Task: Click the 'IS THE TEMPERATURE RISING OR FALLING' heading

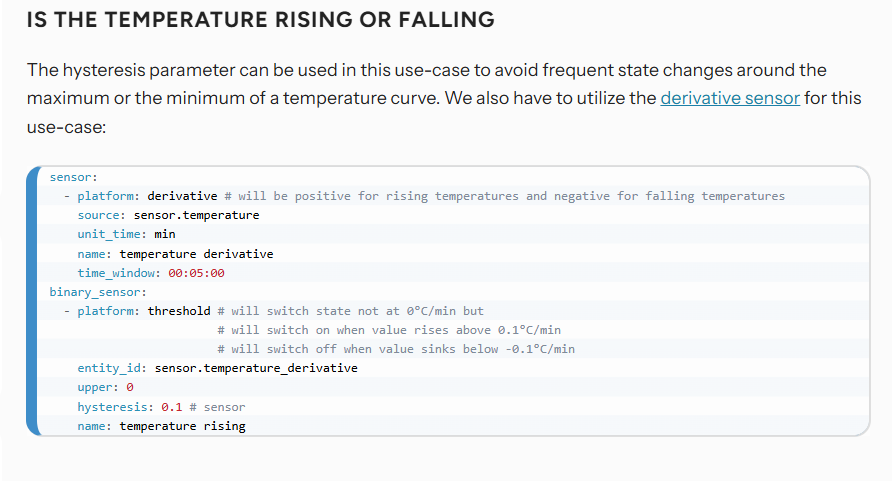Action: [261, 20]
